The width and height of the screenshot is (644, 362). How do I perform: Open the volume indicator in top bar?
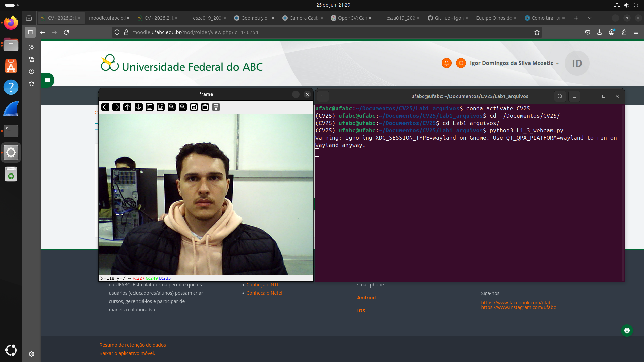626,5
